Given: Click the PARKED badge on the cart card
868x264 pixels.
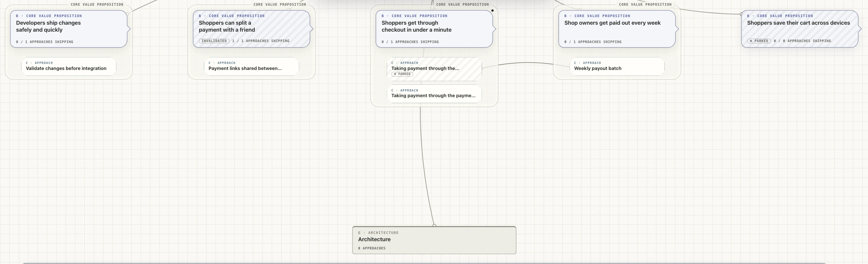Looking at the screenshot, I should tap(759, 41).
